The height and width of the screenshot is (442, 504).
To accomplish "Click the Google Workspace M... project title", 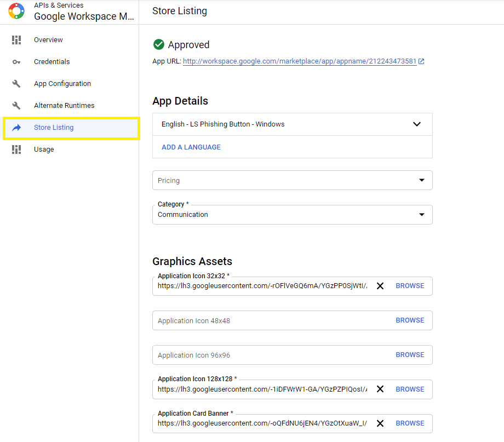I will pos(84,16).
